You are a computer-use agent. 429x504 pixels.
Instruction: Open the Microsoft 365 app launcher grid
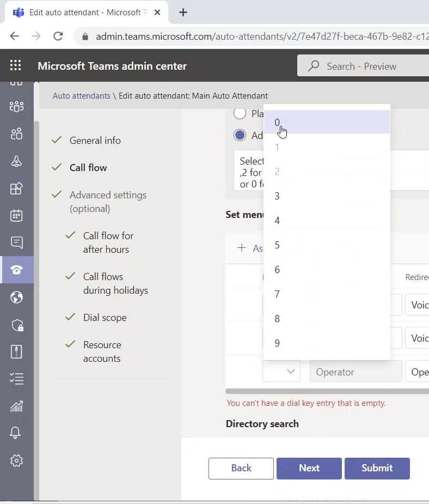(x=16, y=66)
